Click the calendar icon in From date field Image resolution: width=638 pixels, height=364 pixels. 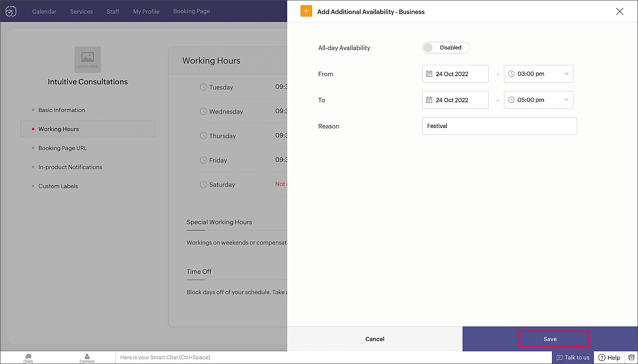[x=429, y=74]
